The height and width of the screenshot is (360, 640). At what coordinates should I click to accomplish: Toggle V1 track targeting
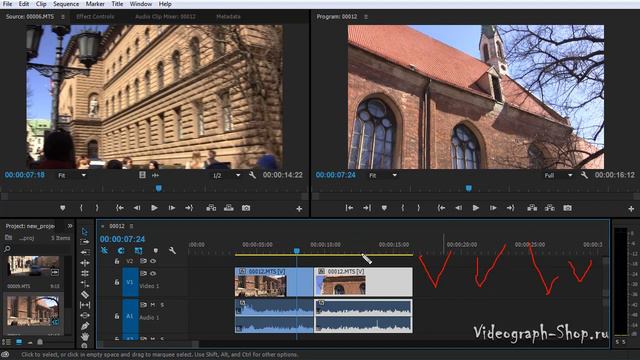click(x=130, y=282)
